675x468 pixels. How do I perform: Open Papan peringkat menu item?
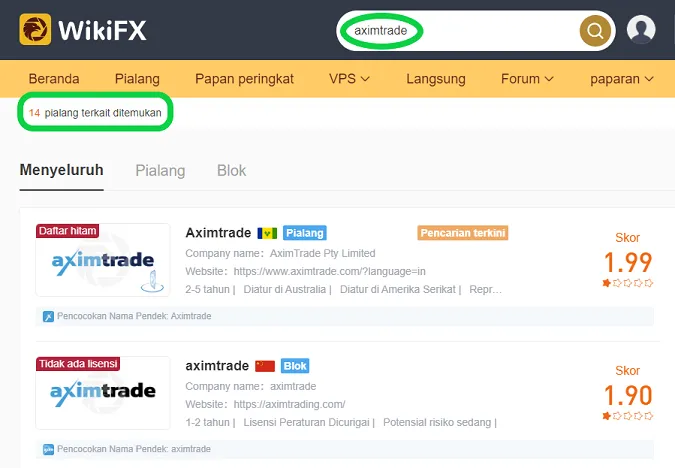coord(244,79)
